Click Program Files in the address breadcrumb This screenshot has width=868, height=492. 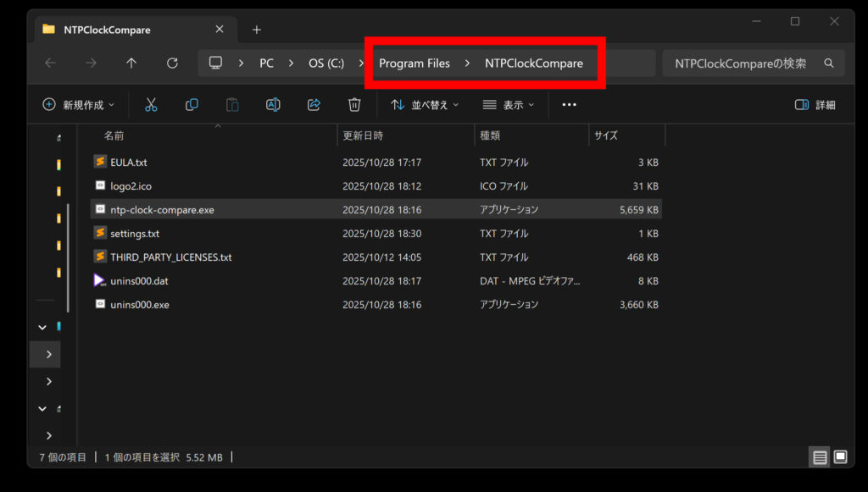coord(414,64)
